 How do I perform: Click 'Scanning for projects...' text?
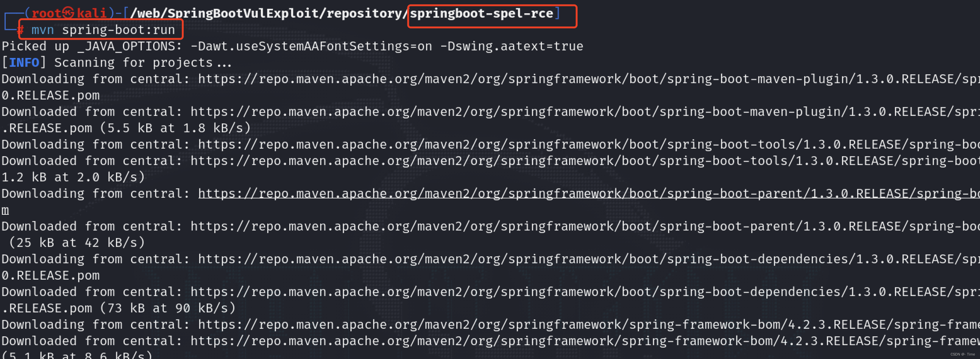(143, 63)
